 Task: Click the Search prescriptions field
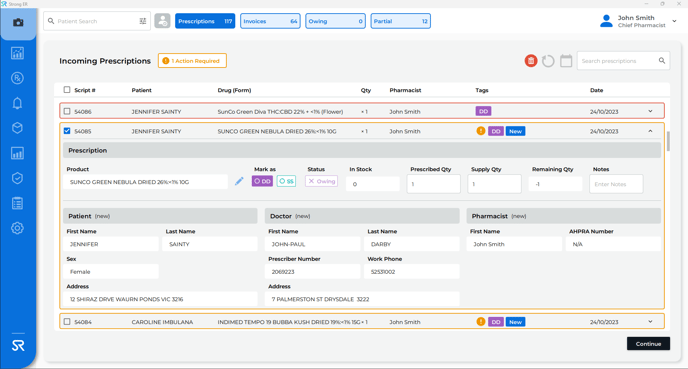click(x=624, y=61)
